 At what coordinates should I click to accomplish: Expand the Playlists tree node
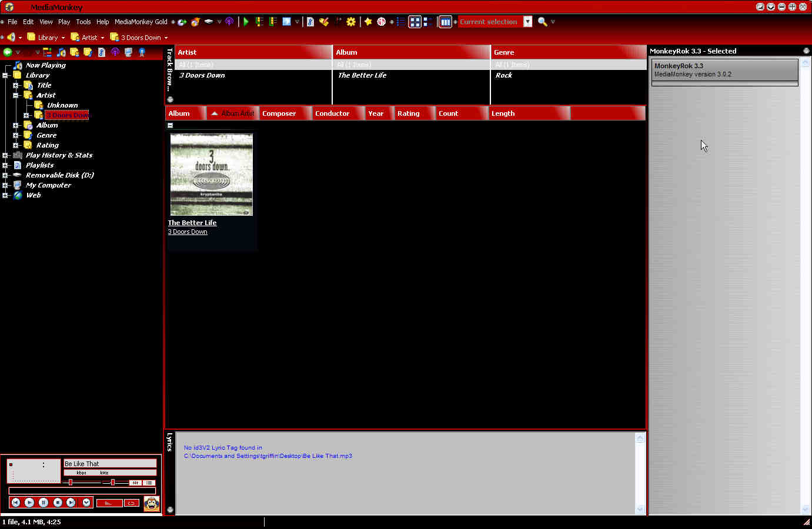click(5, 165)
